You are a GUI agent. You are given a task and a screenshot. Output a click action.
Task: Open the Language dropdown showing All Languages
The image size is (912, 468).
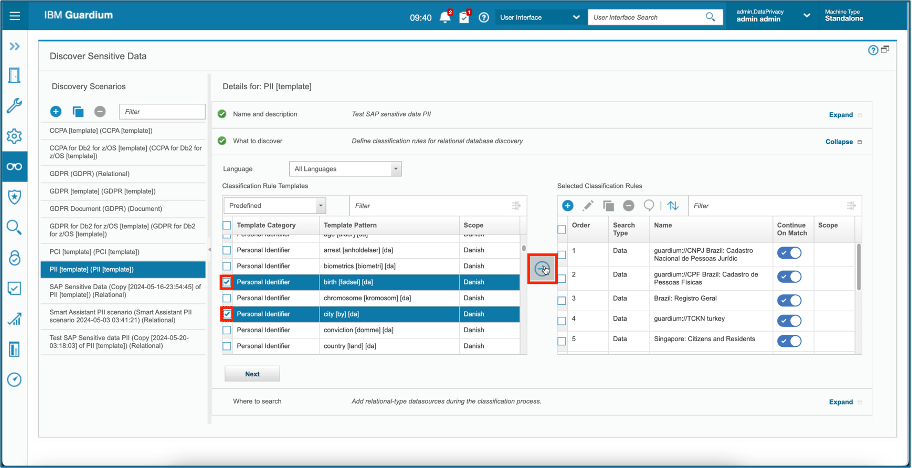345,169
